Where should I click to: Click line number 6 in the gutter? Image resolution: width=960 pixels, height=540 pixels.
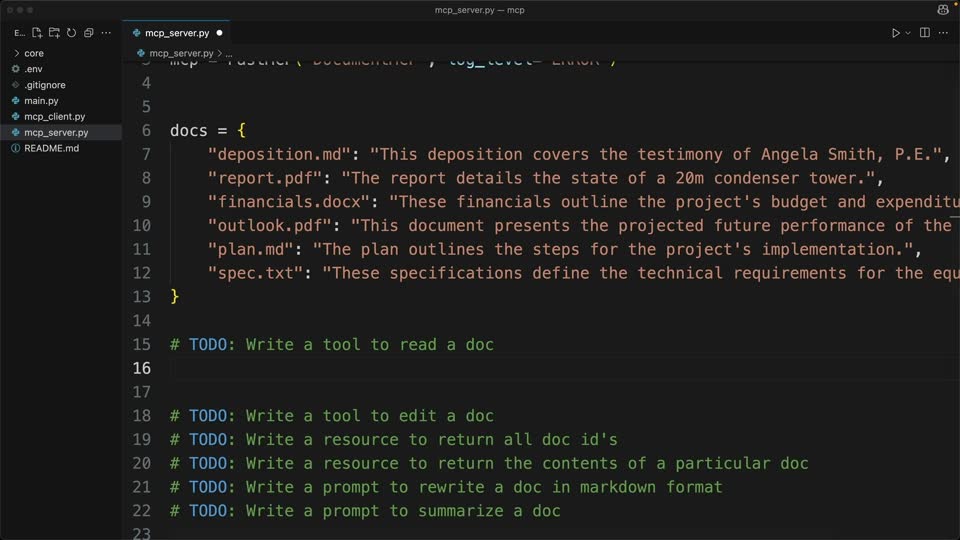146,130
